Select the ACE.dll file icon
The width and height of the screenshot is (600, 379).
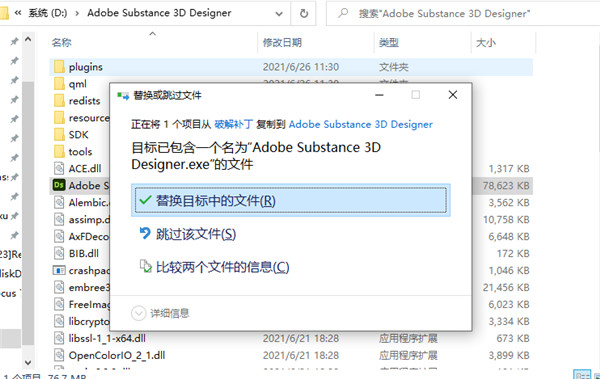[x=59, y=168]
